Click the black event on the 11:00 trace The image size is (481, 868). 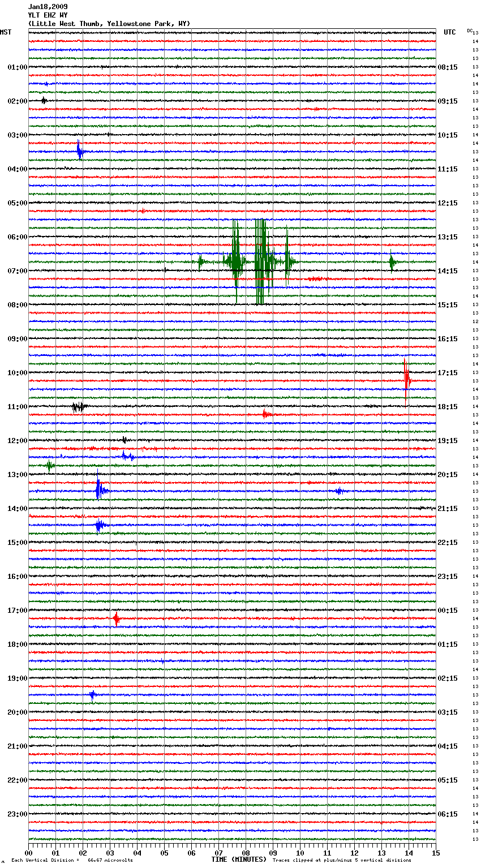coord(79,406)
